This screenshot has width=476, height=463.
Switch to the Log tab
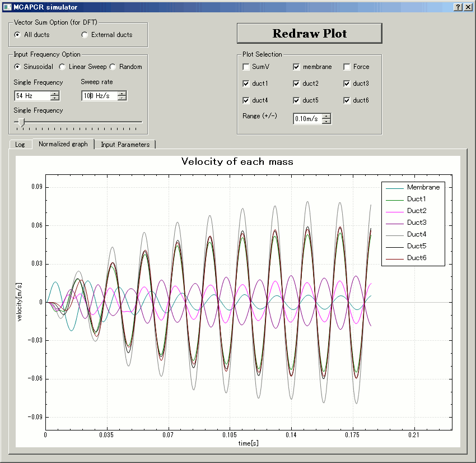point(20,144)
